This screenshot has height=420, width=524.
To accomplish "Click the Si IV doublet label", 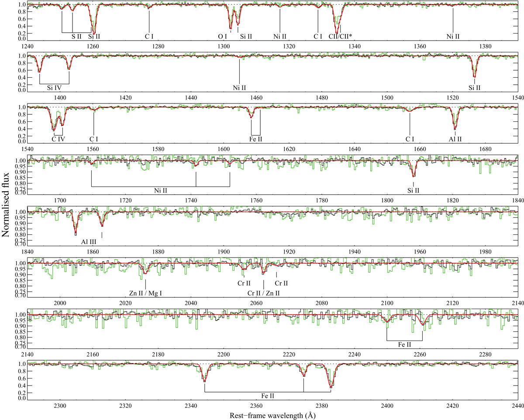I will (54, 88).
